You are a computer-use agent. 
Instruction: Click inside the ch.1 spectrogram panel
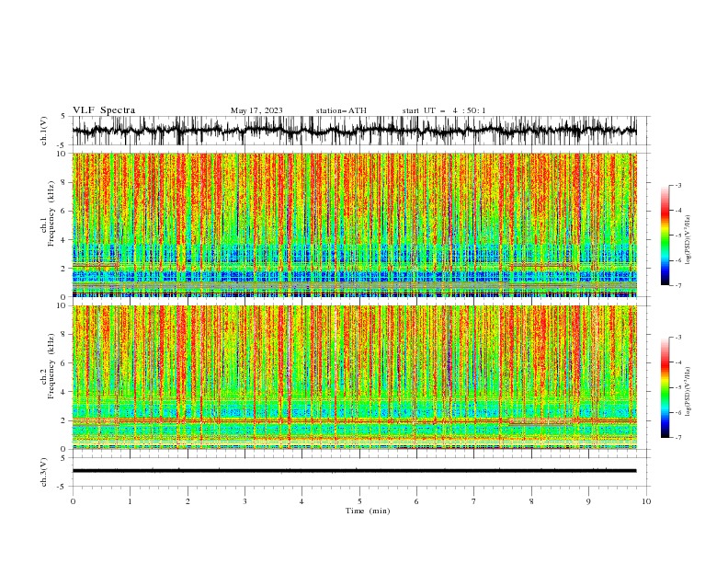click(354, 224)
